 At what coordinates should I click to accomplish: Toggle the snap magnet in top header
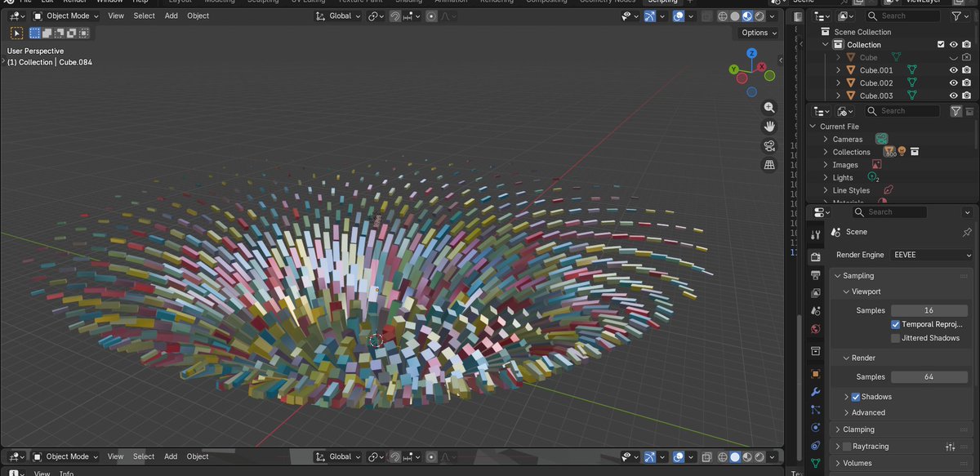click(395, 16)
